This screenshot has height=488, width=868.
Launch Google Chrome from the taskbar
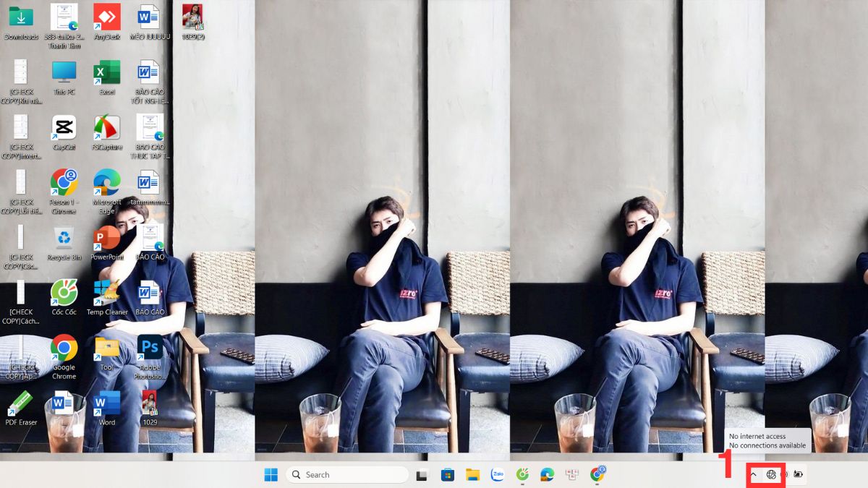point(597,474)
